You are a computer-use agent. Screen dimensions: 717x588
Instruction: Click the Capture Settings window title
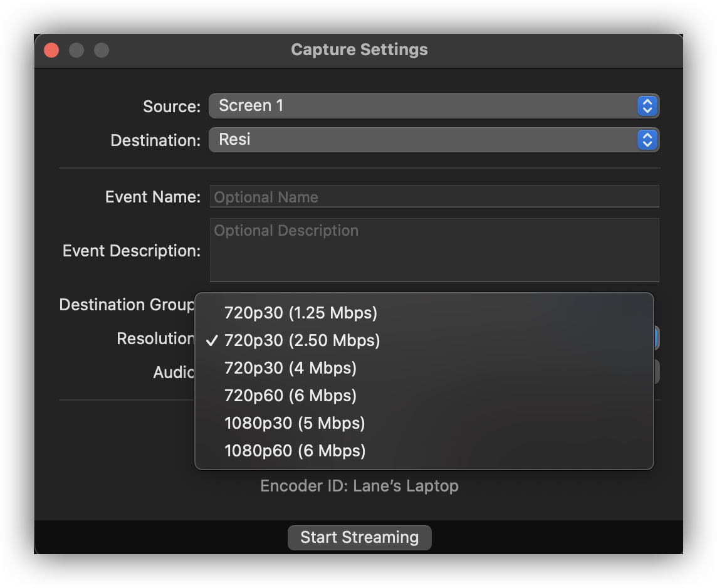(x=359, y=50)
